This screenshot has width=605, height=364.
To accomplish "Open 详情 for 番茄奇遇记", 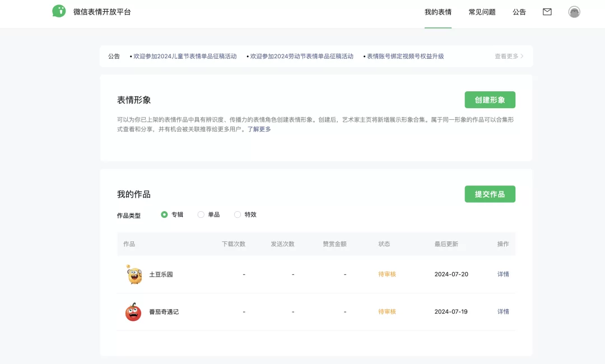I will point(503,312).
